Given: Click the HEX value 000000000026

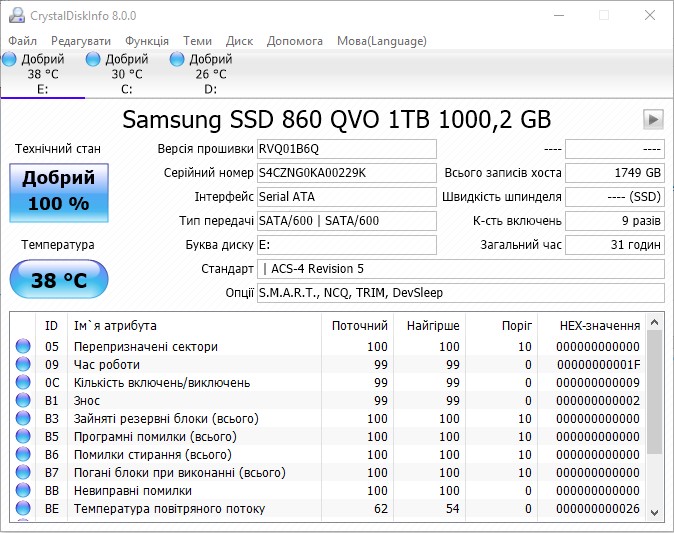Looking at the screenshot, I should pyautogui.click(x=598, y=509).
